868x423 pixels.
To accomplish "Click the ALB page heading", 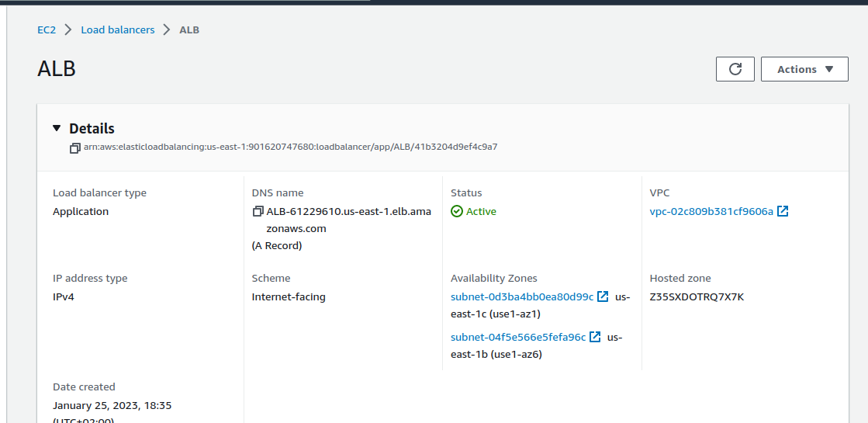I will (x=57, y=69).
